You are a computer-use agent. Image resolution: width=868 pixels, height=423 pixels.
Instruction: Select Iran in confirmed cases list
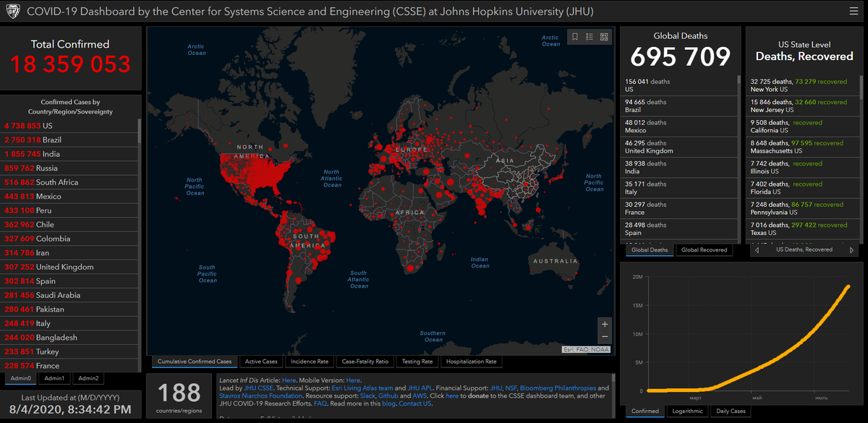point(69,253)
